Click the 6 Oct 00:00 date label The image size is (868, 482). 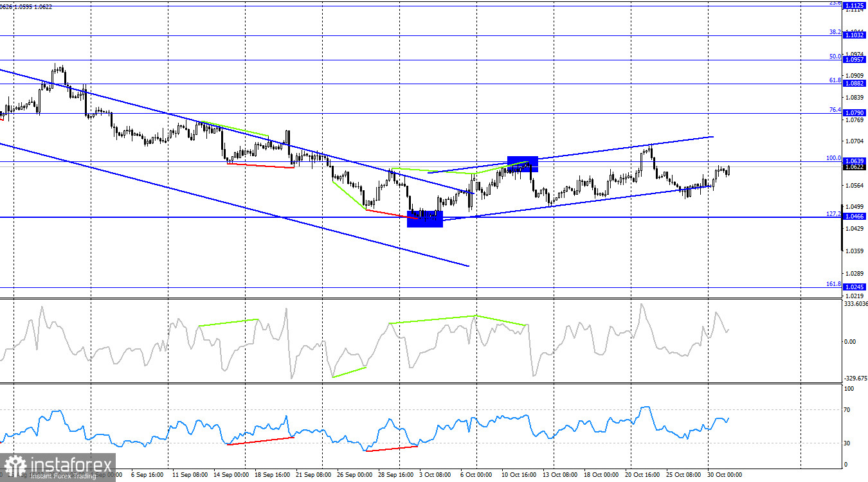[x=478, y=475]
